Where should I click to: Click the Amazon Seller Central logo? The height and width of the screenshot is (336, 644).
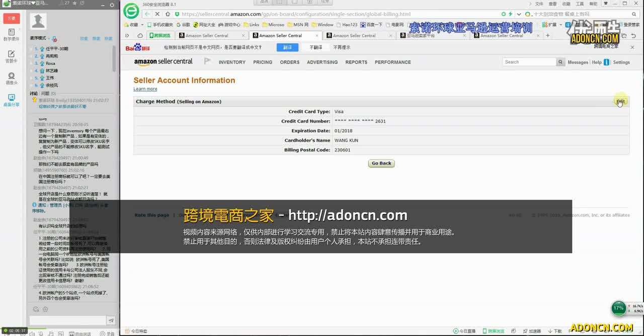coord(164,62)
